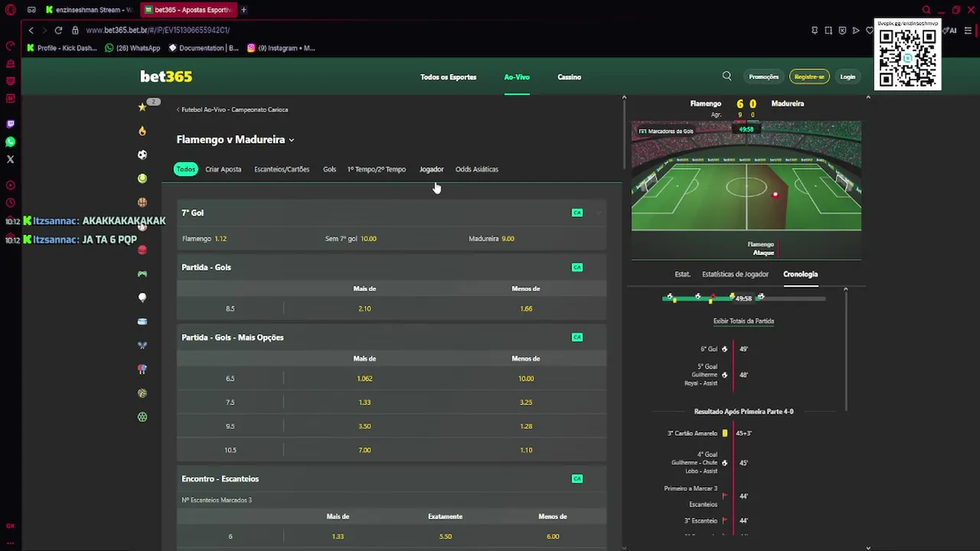Open Todos os Esportes menu
The width and height of the screenshot is (980, 551).
click(448, 77)
